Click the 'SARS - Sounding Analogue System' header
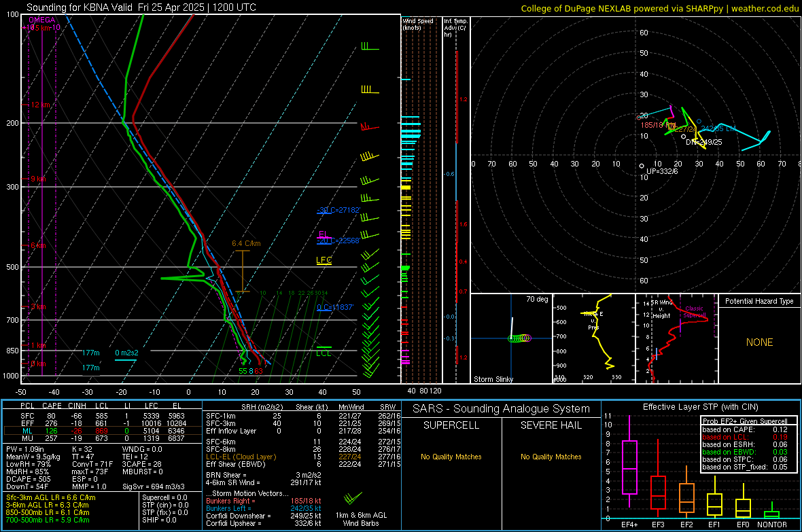This screenshot has height=532, width=802. 502,409
